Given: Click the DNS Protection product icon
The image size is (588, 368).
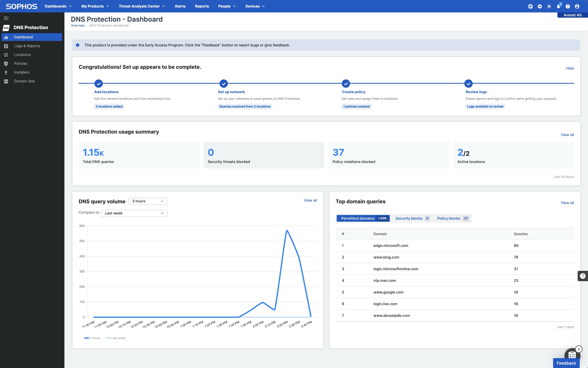Looking at the screenshot, I should point(6,28).
